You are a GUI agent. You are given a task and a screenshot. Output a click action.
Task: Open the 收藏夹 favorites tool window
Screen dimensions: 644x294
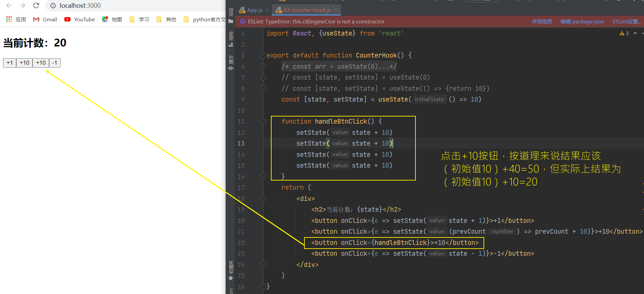pyautogui.click(x=231, y=270)
